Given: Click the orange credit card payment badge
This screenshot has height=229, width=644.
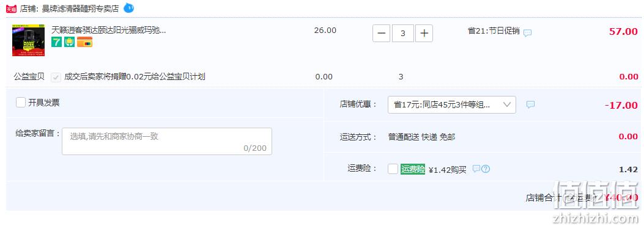Looking at the screenshot, I should pyautogui.click(x=84, y=42).
